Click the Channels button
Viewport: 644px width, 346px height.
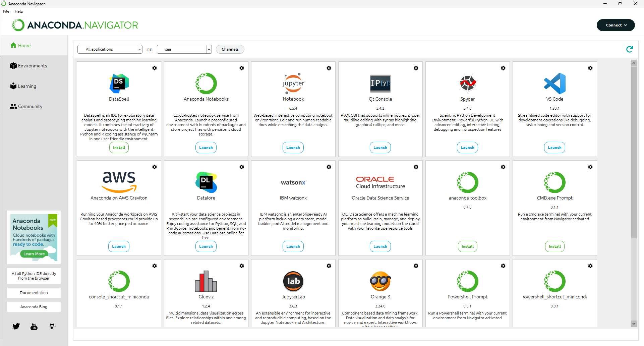(230, 49)
